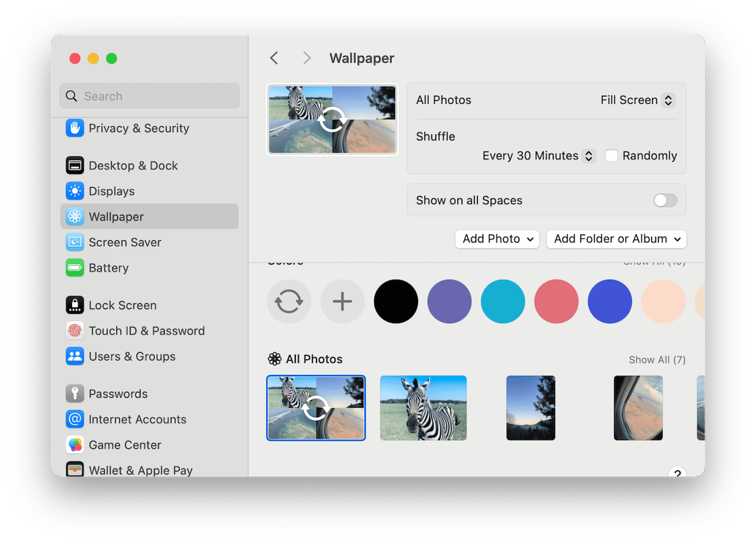
Task: Open Battery settings icon
Action: [x=75, y=267]
